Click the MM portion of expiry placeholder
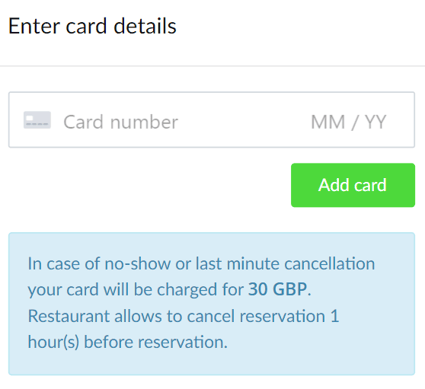The height and width of the screenshot is (389, 425). pyautogui.click(x=328, y=122)
